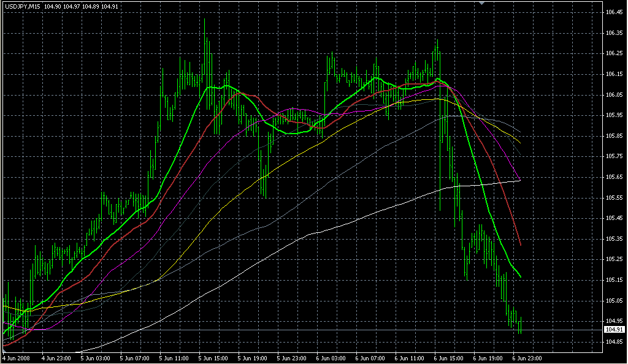
Task: Click the USDJPY,M15 chart title
Action: click(23, 6)
